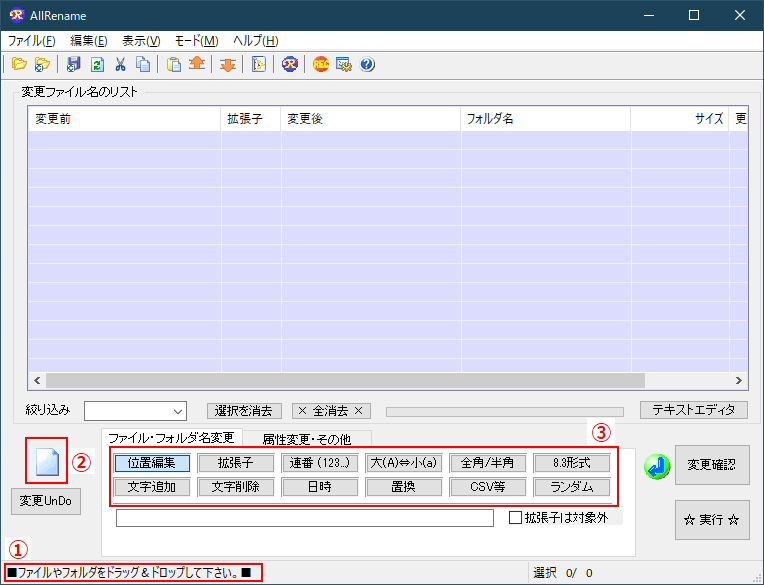Click the blank document file icon

[x=47, y=461]
